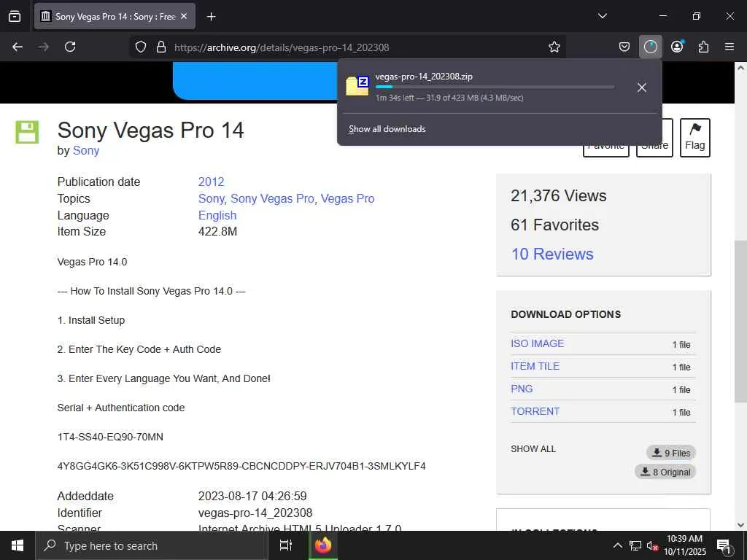Open the English language link

tap(217, 215)
